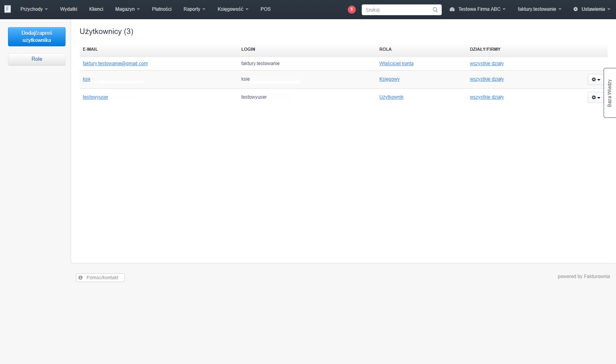
Task: Click the gear icon next to Ustawienia
Action: 576,9
